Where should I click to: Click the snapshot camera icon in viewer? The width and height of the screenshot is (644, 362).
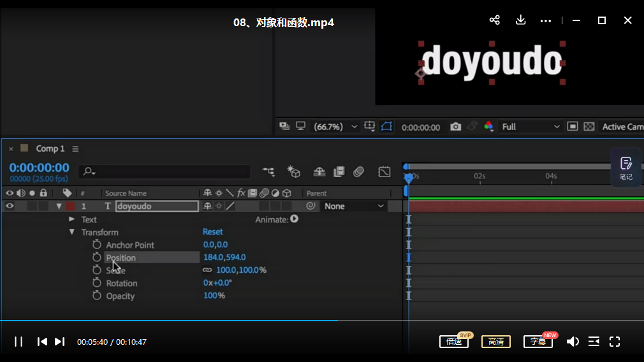(x=455, y=127)
